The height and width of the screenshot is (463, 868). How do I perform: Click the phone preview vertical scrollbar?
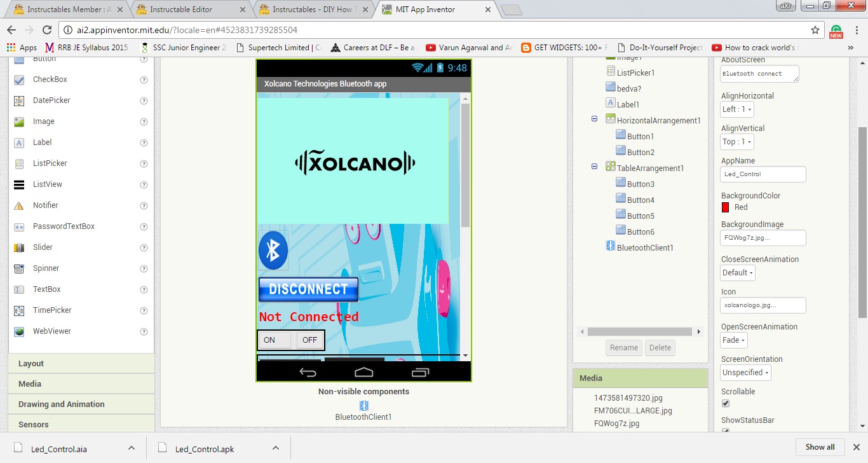tap(465, 164)
